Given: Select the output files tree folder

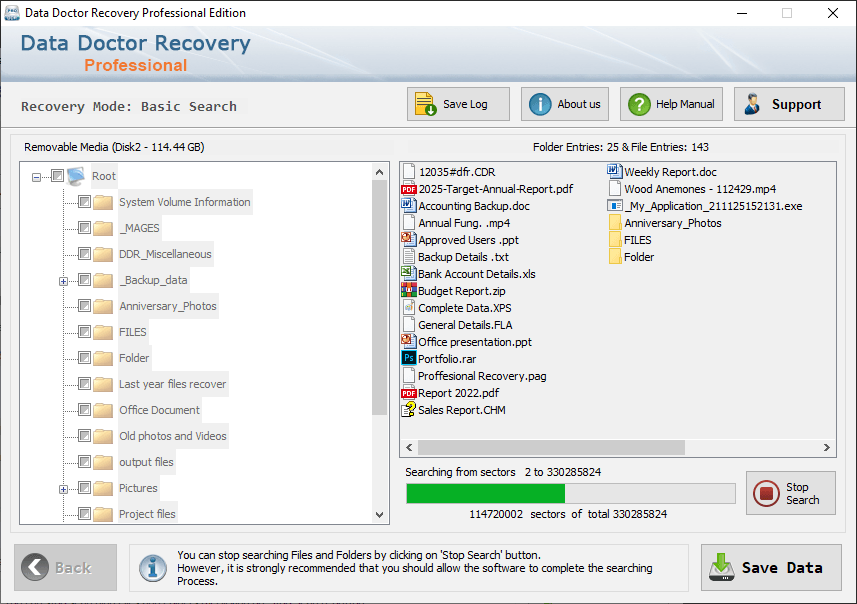Looking at the screenshot, I should (146, 462).
